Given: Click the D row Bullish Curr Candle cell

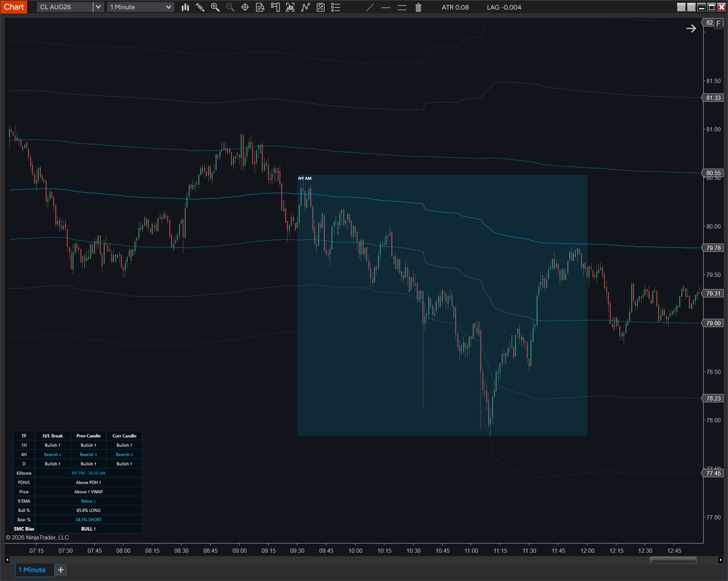Looking at the screenshot, I should (124, 464).
